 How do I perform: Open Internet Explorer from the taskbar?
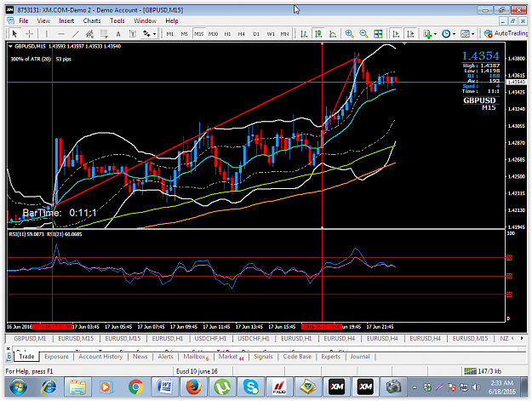pos(49,387)
